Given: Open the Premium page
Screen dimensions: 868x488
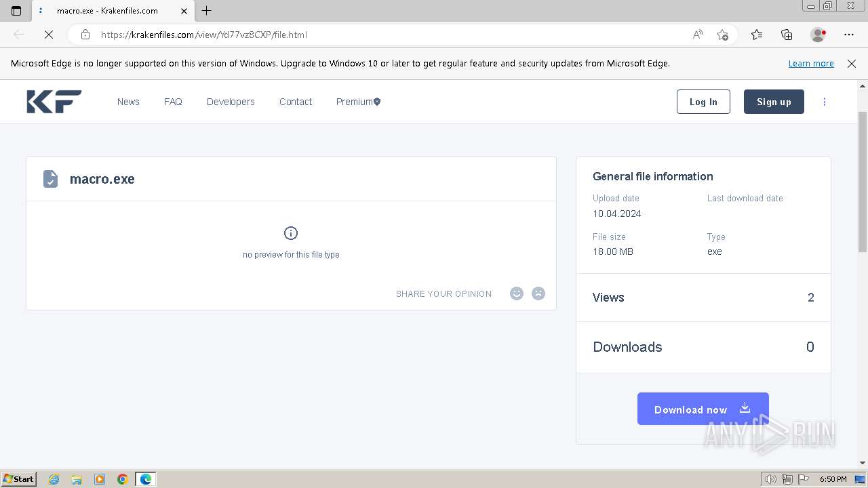Looking at the screenshot, I should pyautogui.click(x=358, y=102).
